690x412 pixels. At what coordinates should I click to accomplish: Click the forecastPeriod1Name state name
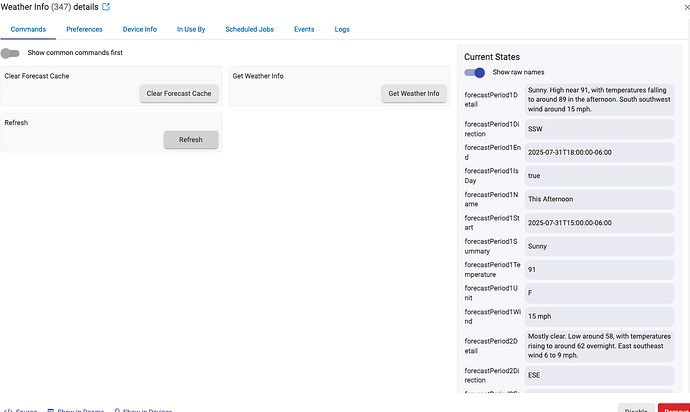pyautogui.click(x=492, y=199)
